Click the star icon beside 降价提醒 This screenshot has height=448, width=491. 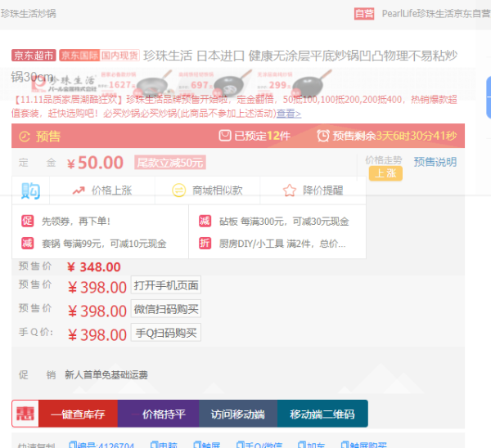pyautogui.click(x=290, y=190)
